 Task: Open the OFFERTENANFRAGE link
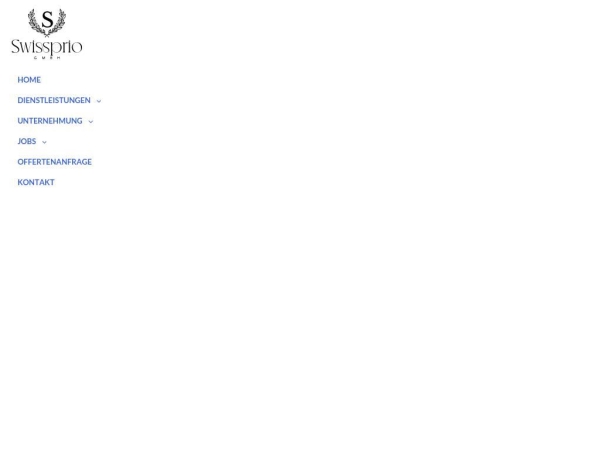(x=55, y=162)
